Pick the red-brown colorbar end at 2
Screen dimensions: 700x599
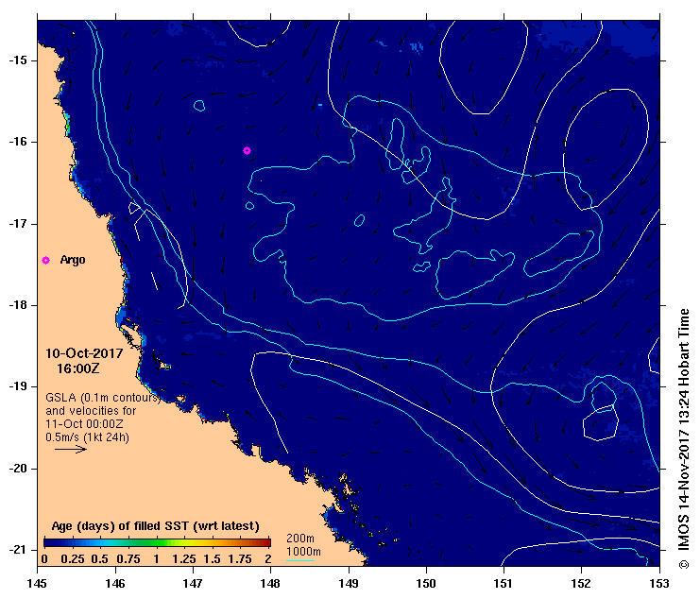[267, 543]
